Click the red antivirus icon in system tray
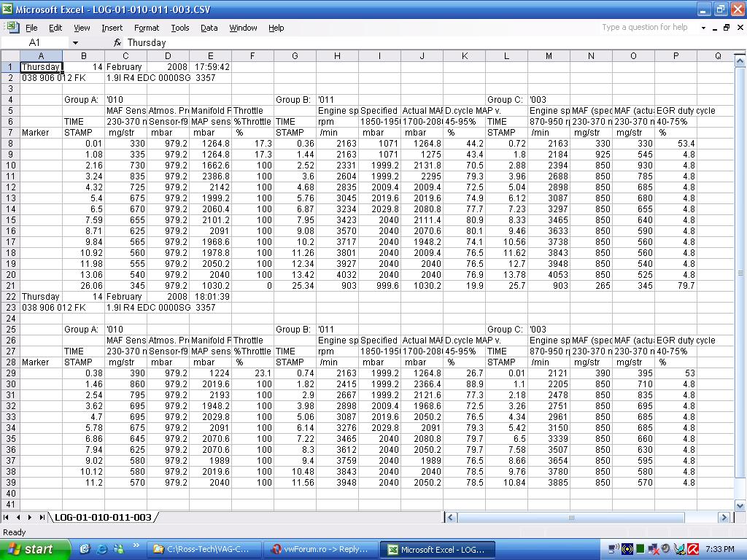The height and width of the screenshot is (560, 747). coord(693,549)
